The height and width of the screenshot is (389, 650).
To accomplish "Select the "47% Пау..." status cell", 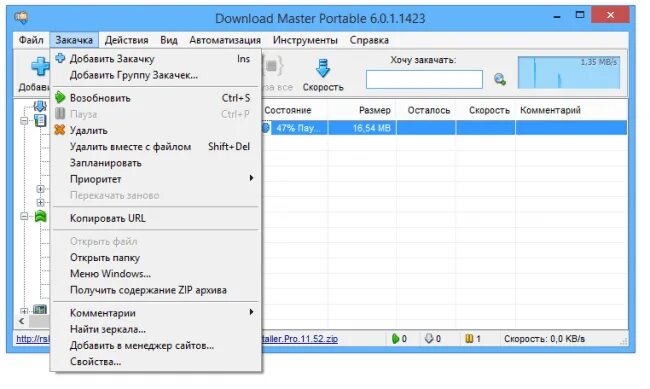I will (298, 128).
